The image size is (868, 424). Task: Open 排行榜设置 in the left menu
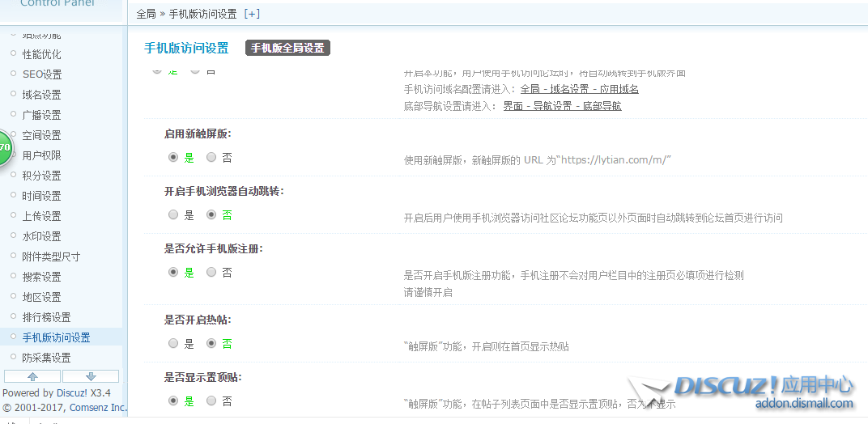(46, 317)
